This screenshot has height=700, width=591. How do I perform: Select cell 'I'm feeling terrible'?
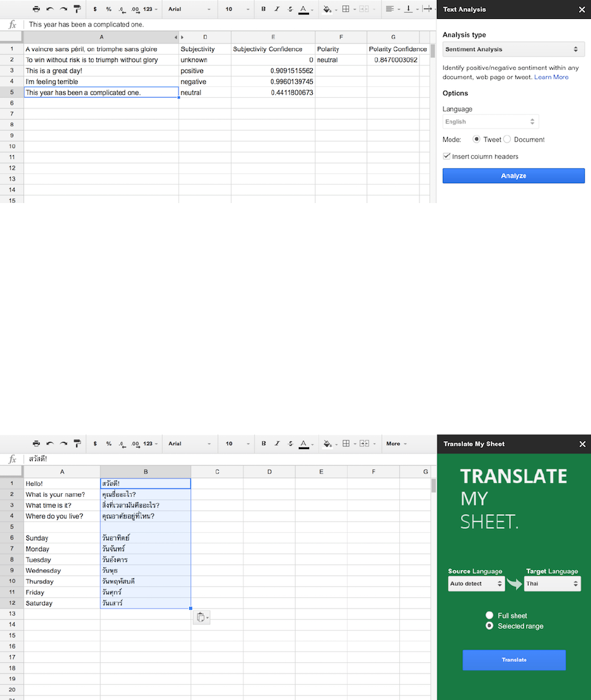tap(102, 81)
